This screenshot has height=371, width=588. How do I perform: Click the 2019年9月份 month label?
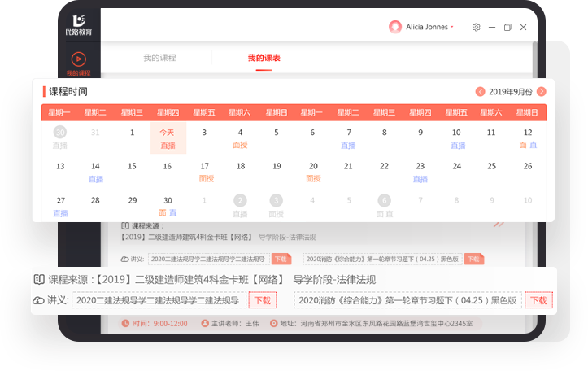point(511,92)
